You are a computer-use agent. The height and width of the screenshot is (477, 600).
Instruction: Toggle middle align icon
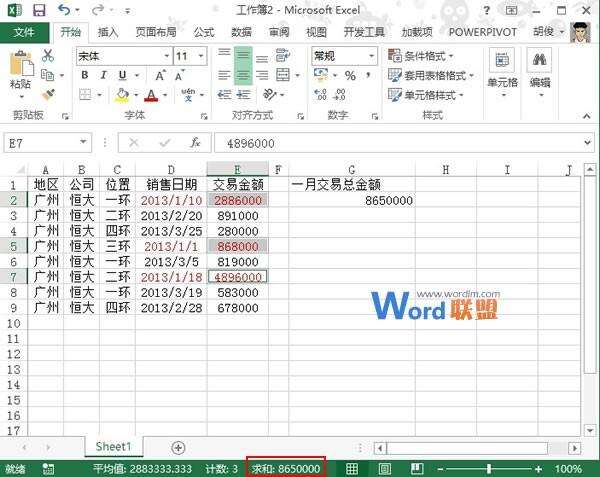[x=243, y=56]
